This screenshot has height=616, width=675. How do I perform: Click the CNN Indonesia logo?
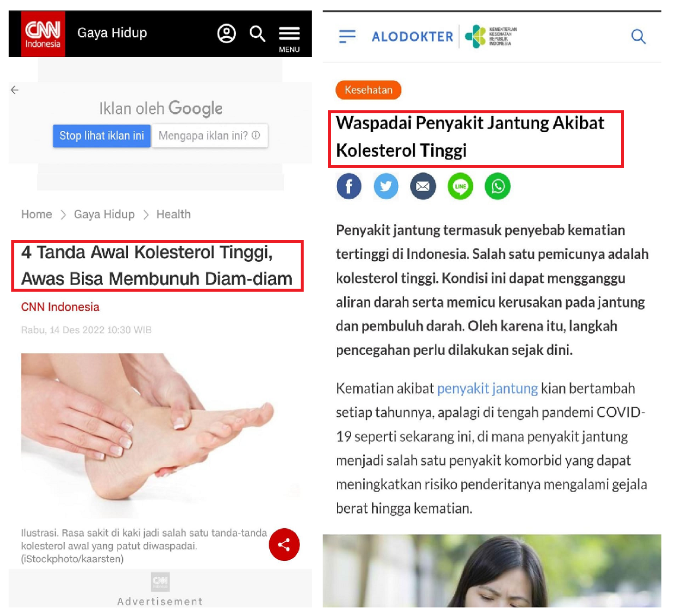[x=43, y=34]
